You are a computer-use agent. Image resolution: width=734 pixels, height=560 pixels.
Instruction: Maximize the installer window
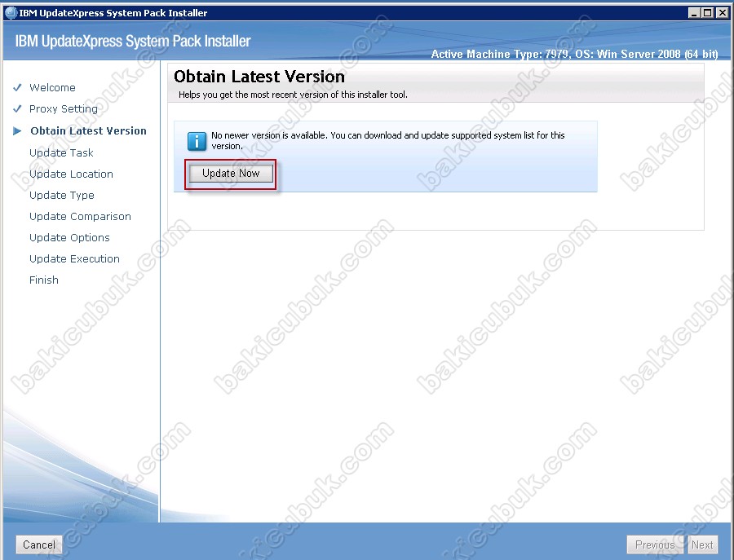click(708, 13)
